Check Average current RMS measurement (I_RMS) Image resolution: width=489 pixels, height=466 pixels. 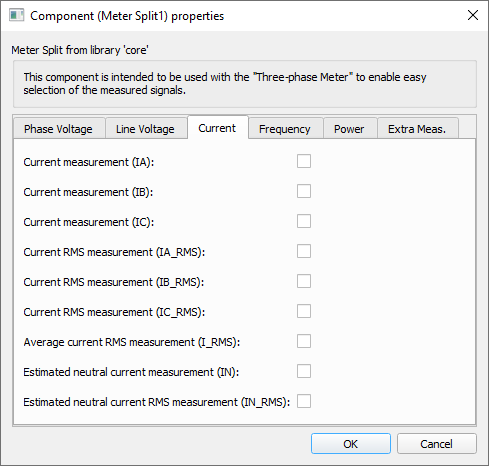(x=304, y=341)
